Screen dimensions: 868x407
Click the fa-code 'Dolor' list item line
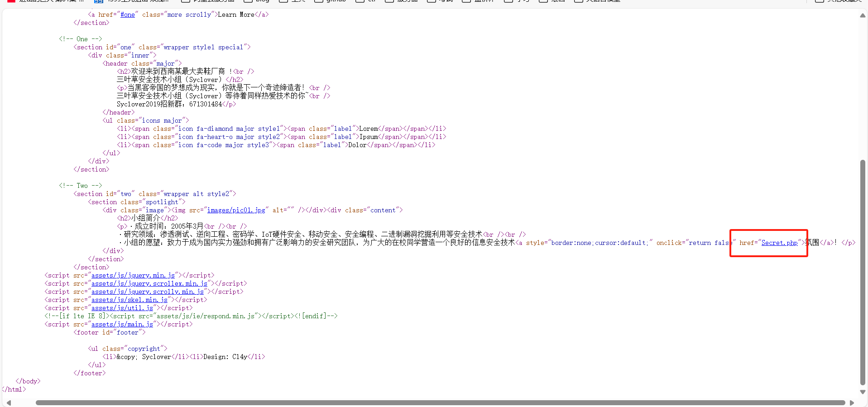pos(276,145)
